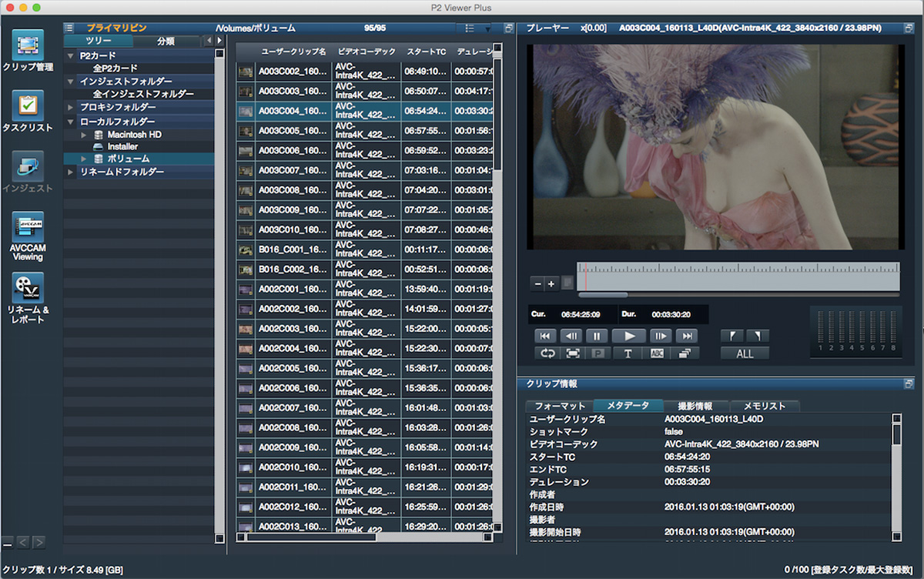Step forward one frame
Screen dimensions: 924x579
[661, 336]
